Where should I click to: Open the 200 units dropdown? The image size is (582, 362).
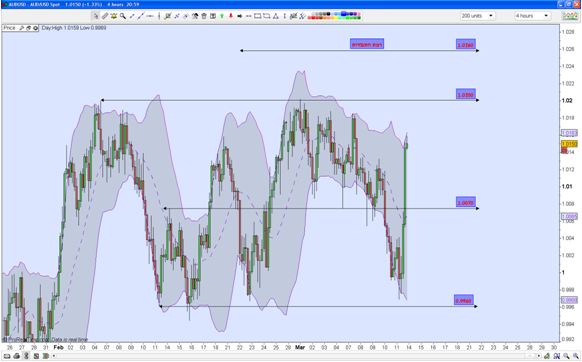477,16
